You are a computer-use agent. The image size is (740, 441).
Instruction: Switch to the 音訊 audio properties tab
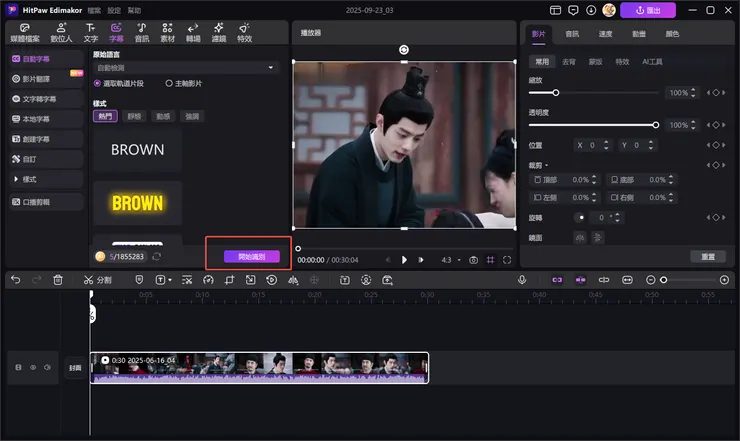[572, 34]
